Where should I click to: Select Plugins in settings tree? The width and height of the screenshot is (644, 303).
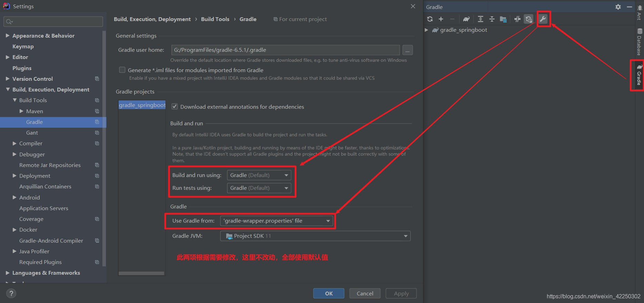point(22,68)
